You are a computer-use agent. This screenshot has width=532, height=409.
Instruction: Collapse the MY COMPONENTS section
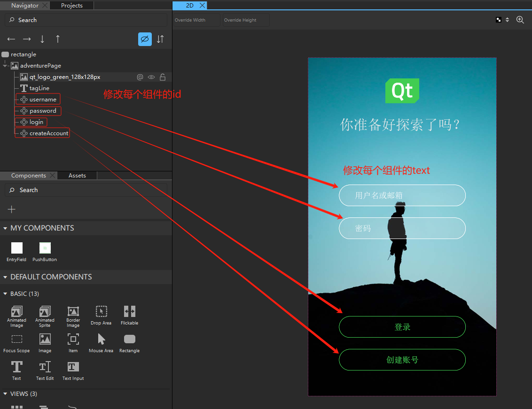point(5,228)
